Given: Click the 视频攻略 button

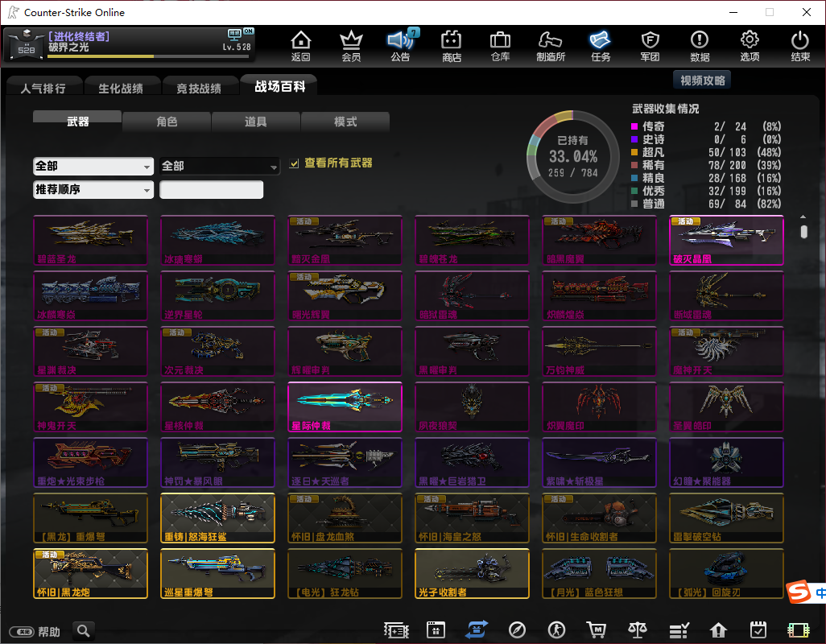Looking at the screenshot, I should coord(702,80).
